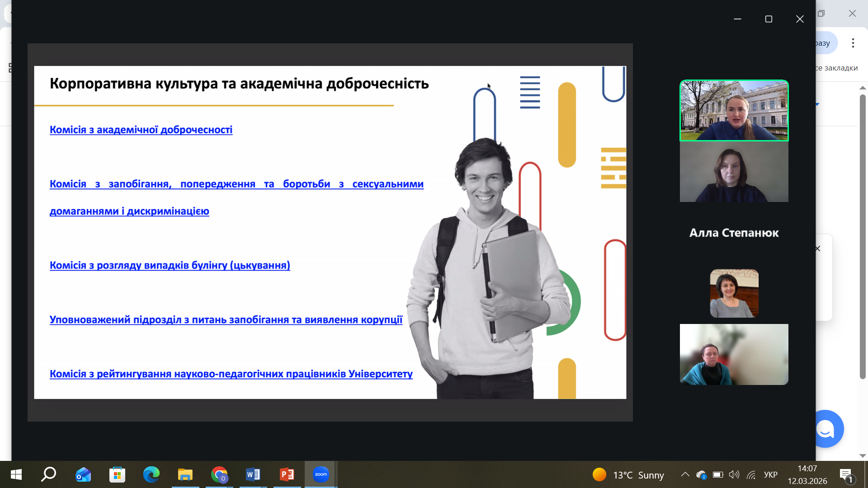Select Алла Степанюк participant tile
The width and height of the screenshot is (868, 488).
[x=734, y=233]
